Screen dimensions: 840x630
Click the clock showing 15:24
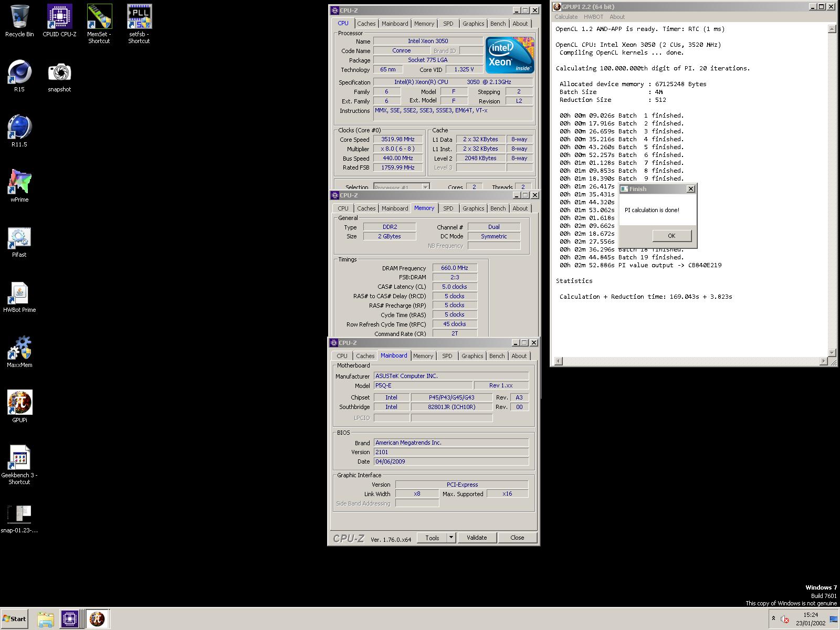pos(810,615)
